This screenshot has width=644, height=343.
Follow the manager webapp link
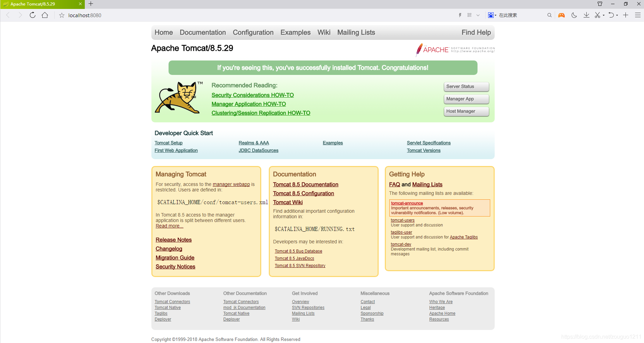231,184
